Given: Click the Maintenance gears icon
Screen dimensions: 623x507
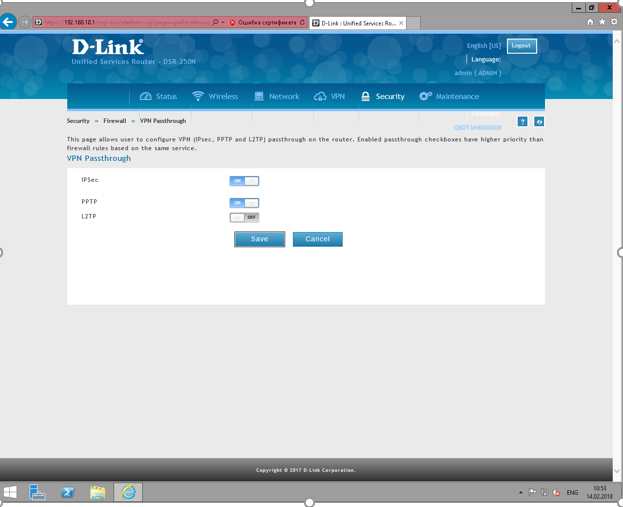Looking at the screenshot, I should click(425, 96).
